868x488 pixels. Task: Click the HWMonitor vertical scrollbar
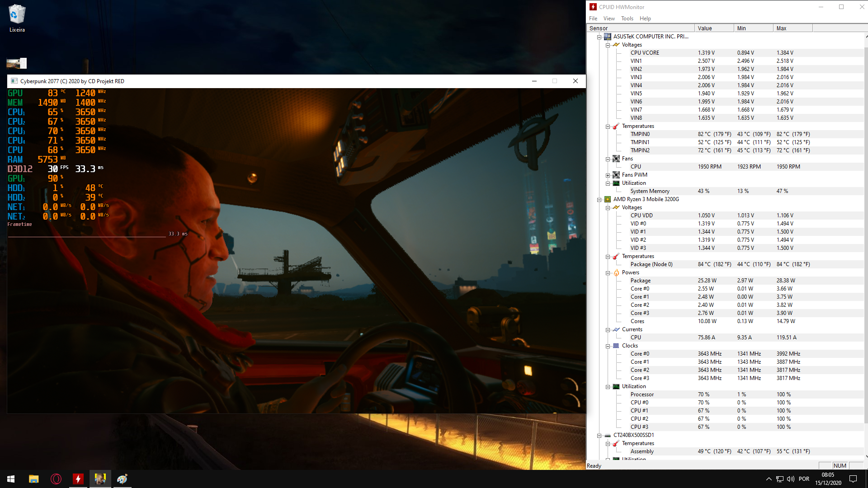866,235
